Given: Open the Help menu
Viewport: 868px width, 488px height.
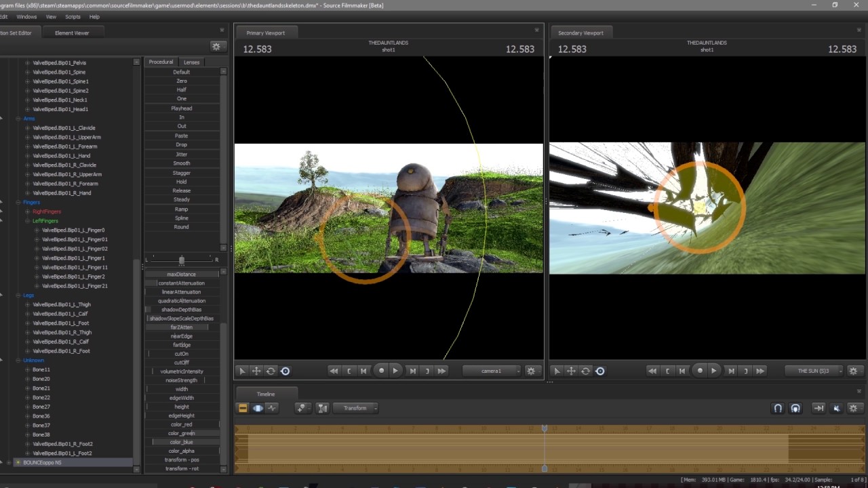Looking at the screenshot, I should click(x=94, y=16).
